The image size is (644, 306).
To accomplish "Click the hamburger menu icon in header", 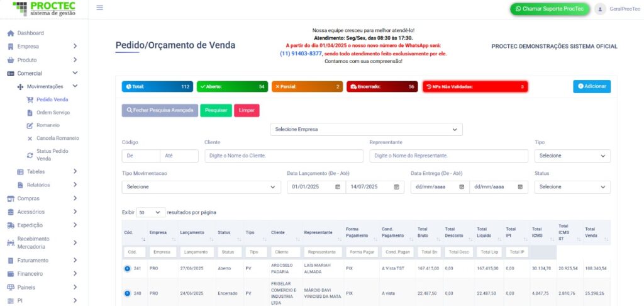I will tap(100, 8).
